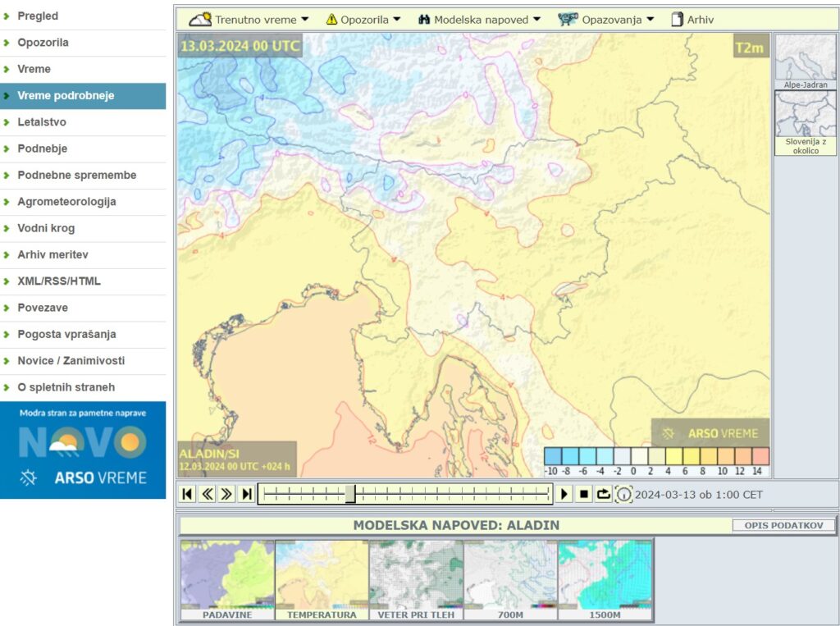Select Slovenija z okolico map thumbnail

pyautogui.click(x=805, y=122)
